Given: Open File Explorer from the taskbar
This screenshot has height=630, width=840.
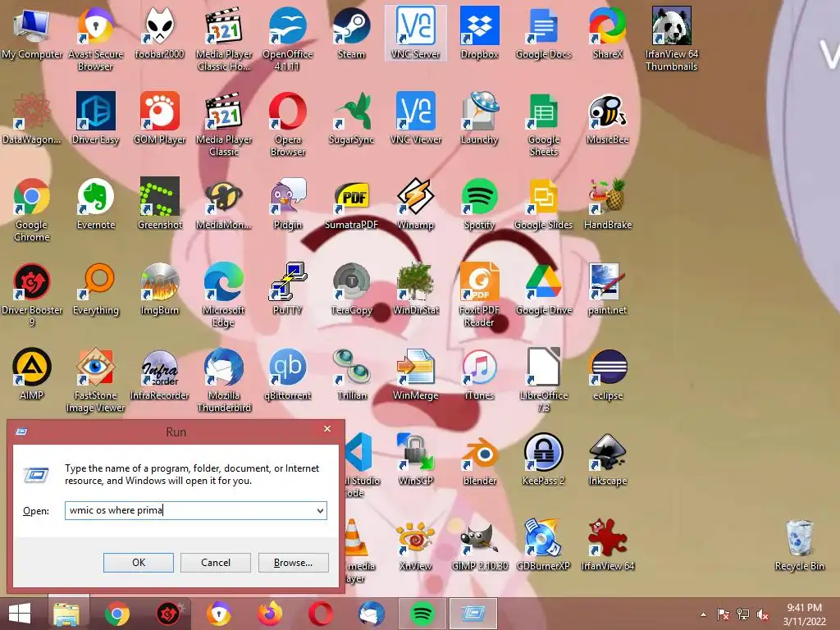Looking at the screenshot, I should pyautogui.click(x=66, y=614).
